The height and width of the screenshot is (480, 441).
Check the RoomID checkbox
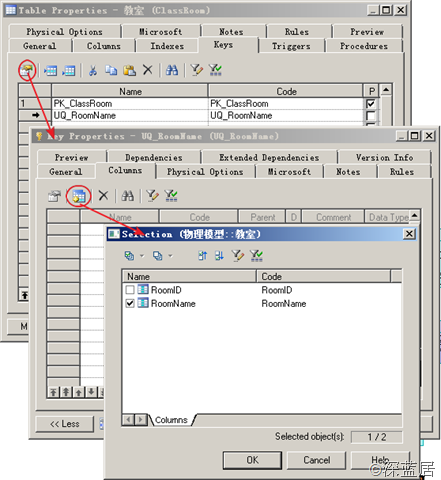pyautogui.click(x=130, y=290)
